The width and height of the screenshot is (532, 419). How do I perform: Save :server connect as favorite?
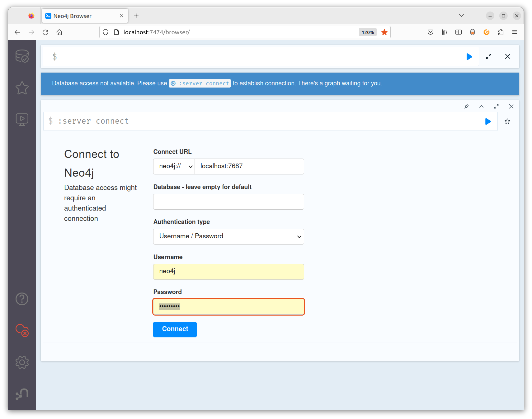coord(507,121)
